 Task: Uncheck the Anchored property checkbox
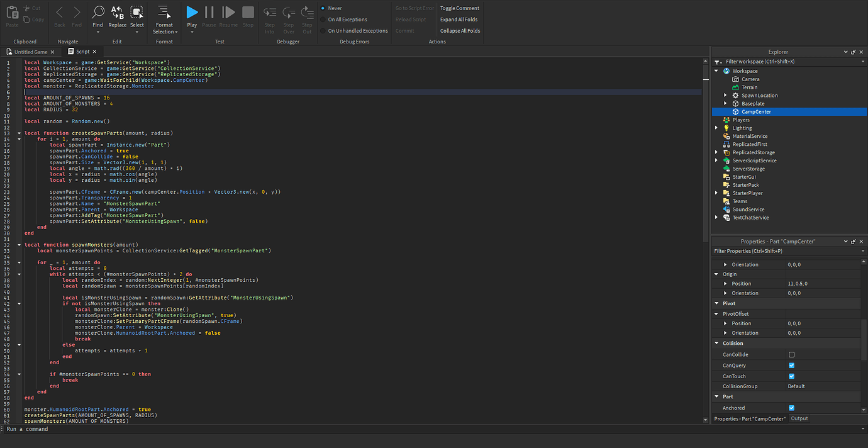(x=791, y=407)
